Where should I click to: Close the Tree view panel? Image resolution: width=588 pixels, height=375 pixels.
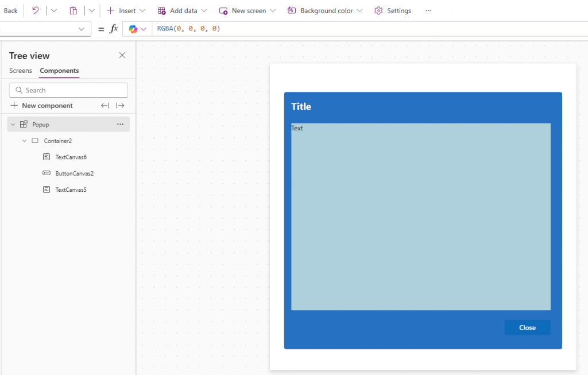[122, 55]
